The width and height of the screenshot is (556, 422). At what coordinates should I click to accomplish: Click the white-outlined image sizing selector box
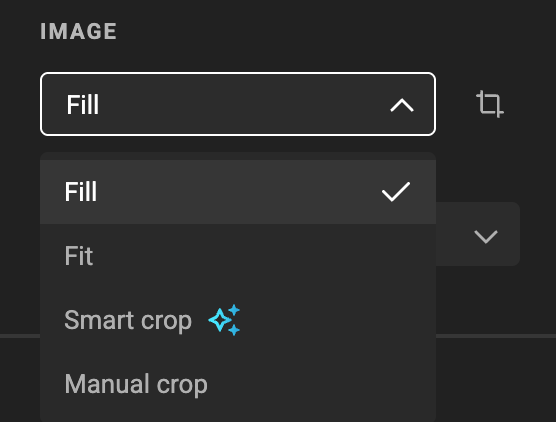[x=238, y=104]
